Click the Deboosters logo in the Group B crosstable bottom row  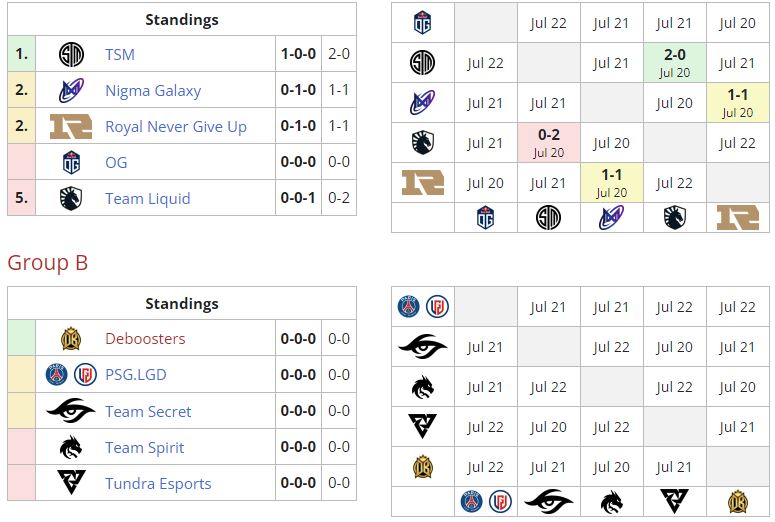(x=737, y=501)
